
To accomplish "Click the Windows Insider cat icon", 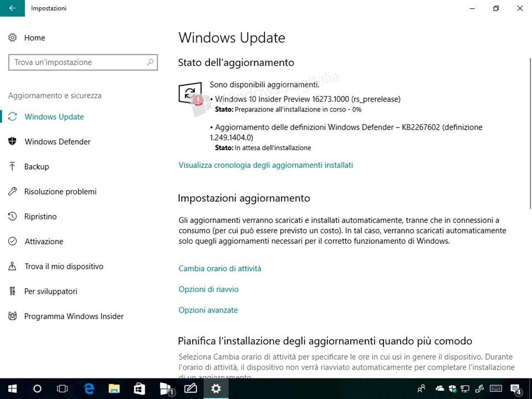I will coord(13,316).
